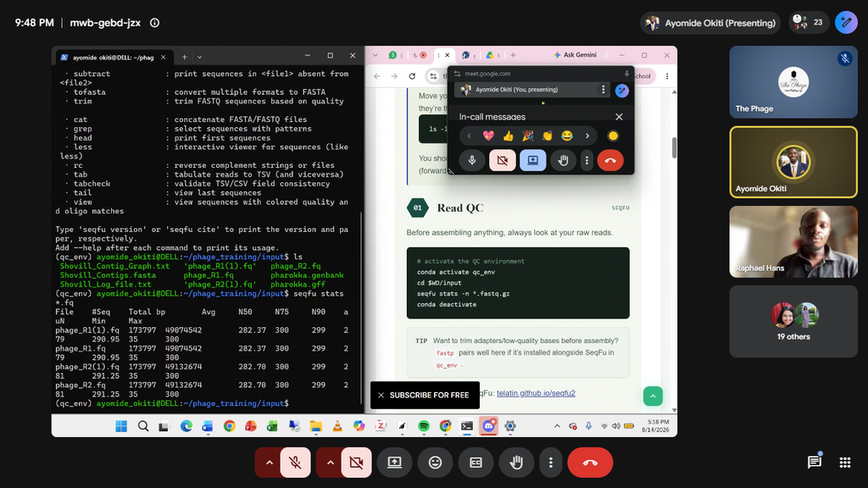This screenshot has width=868, height=488.
Task: End the call from the floating Meet popup
Action: pos(610,160)
